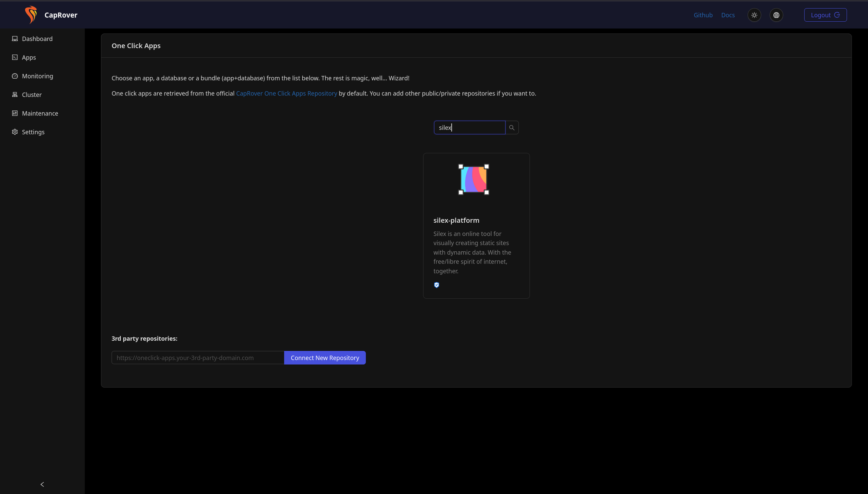
Task: Open the CapRover One Click Apps Repository link
Action: point(287,93)
